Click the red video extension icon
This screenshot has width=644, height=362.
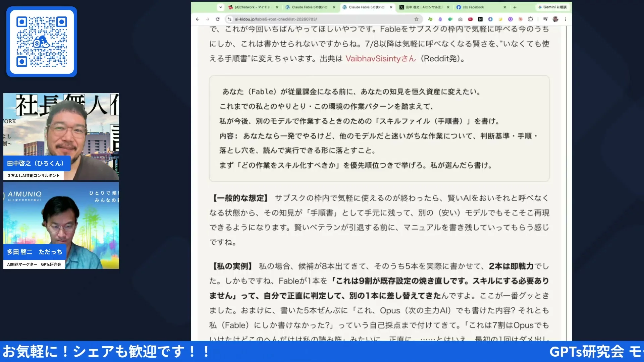(470, 19)
